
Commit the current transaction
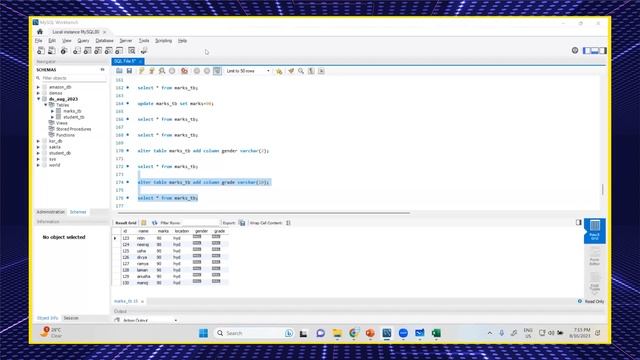click(197, 71)
